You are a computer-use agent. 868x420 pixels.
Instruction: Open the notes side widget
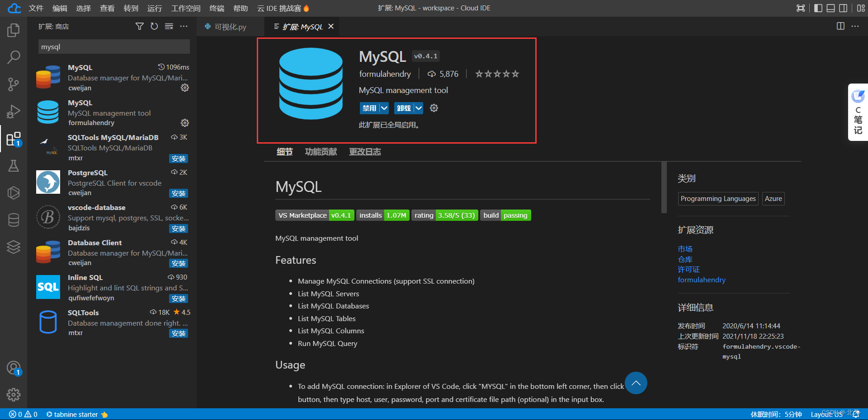pyautogui.click(x=858, y=112)
